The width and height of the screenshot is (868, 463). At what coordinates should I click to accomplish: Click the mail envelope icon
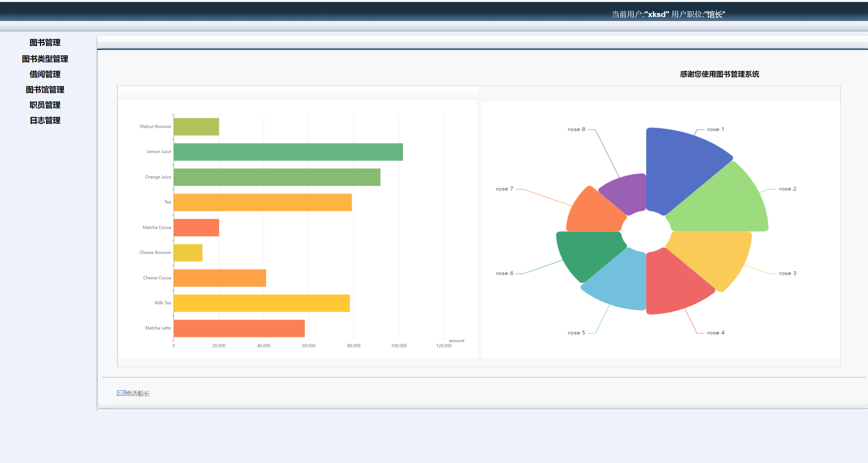click(x=121, y=393)
